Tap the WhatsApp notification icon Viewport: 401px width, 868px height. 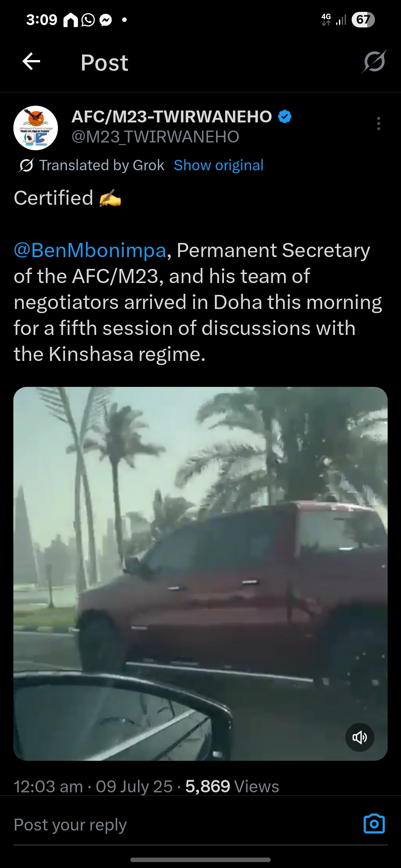coord(88,20)
